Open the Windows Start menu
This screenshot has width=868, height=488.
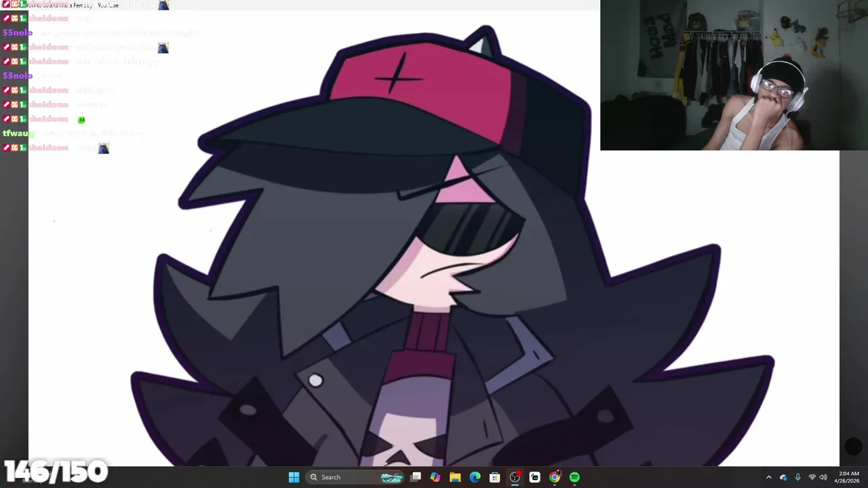[294, 477]
